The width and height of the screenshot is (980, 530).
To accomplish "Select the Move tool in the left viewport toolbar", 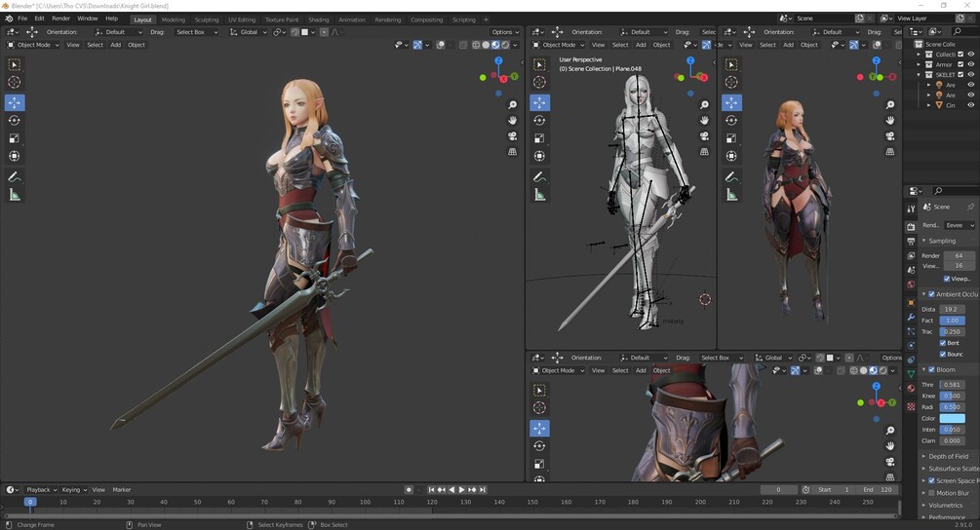I will point(15,102).
